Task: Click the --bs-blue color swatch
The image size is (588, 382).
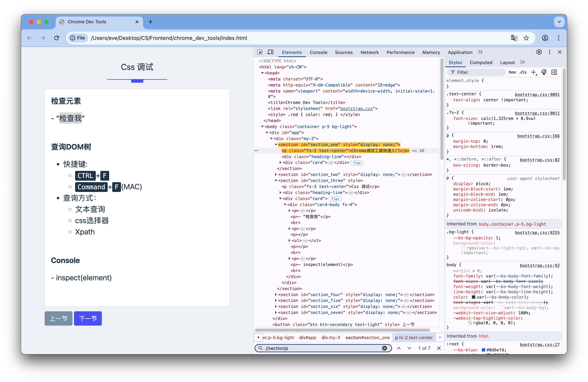Action: 484,350
